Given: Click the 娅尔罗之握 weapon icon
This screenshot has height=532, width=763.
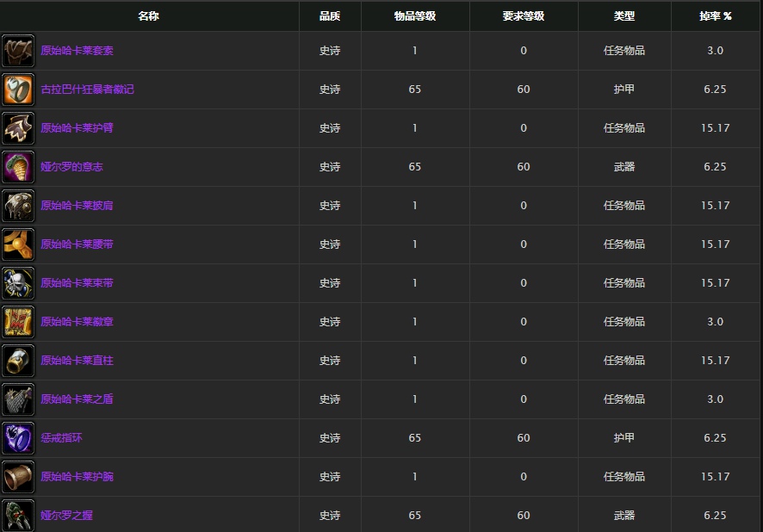Looking at the screenshot, I should 18,515.
